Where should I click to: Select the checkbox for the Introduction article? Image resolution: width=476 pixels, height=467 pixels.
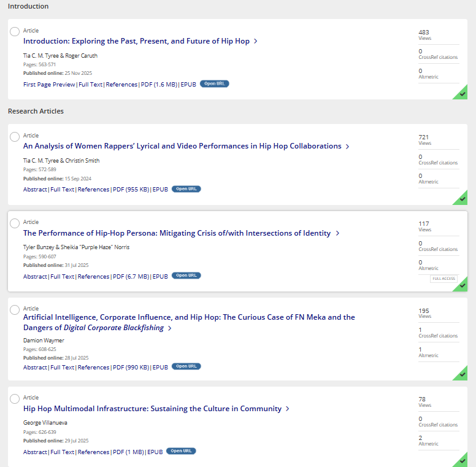point(15,31)
